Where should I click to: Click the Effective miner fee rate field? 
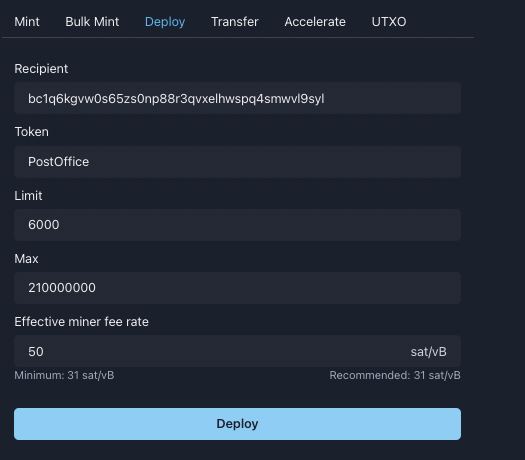(x=237, y=351)
